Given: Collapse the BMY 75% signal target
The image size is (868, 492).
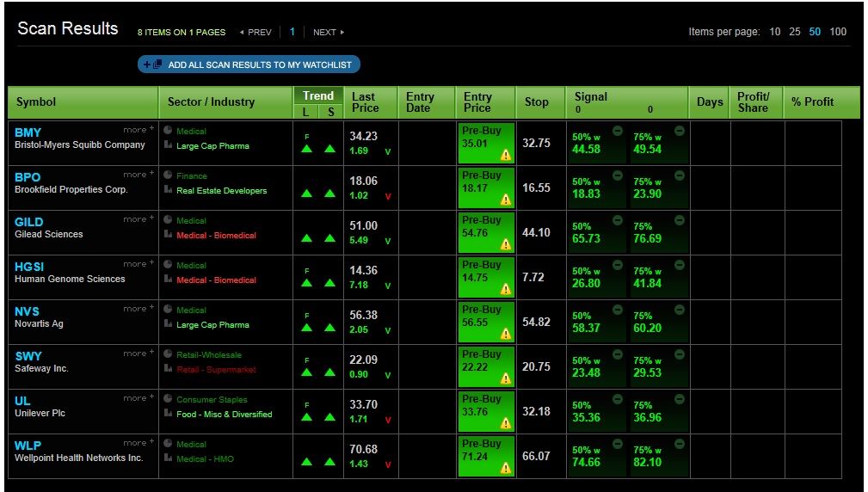Looking at the screenshot, I should coord(680,131).
